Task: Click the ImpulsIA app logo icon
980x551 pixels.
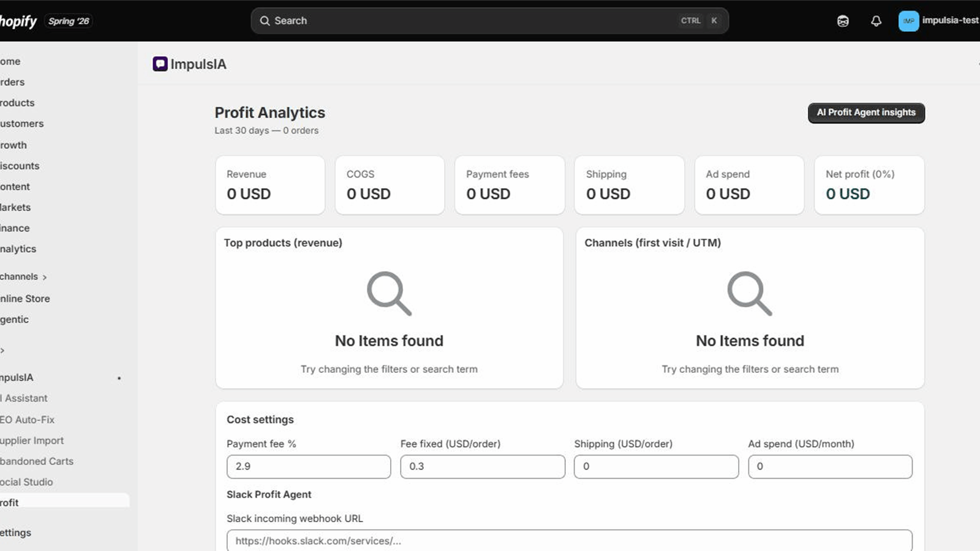Action: click(160, 64)
